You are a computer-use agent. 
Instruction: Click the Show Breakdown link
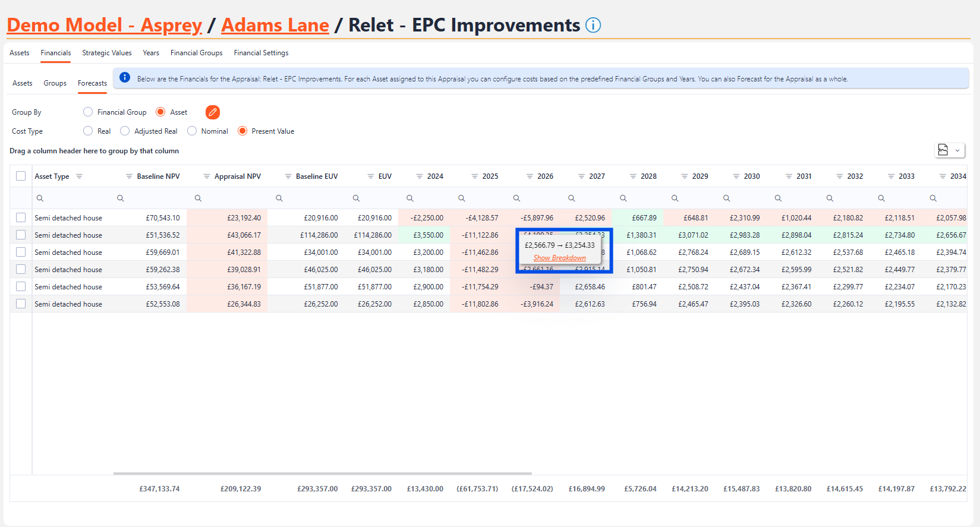pyautogui.click(x=559, y=258)
